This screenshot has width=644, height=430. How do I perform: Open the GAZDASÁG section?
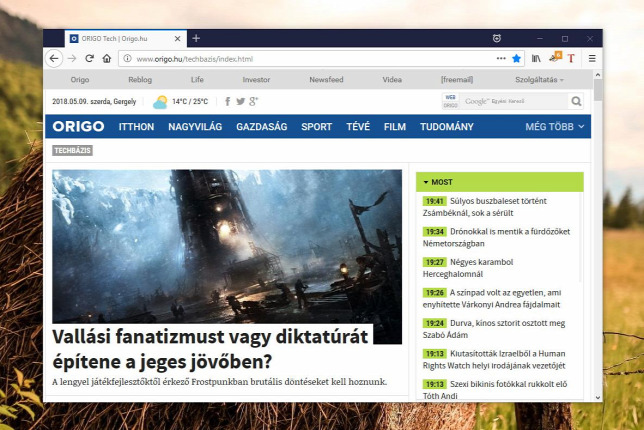click(x=262, y=126)
